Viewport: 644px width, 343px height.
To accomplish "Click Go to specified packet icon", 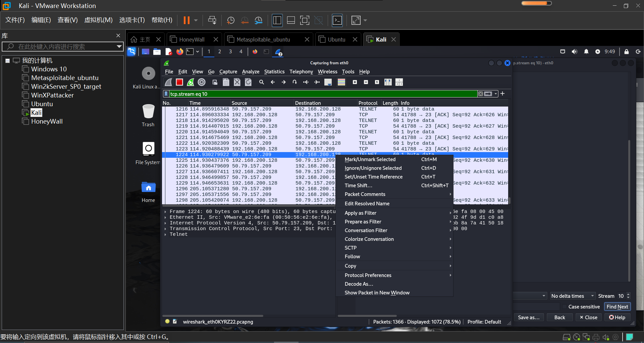I will pos(295,82).
